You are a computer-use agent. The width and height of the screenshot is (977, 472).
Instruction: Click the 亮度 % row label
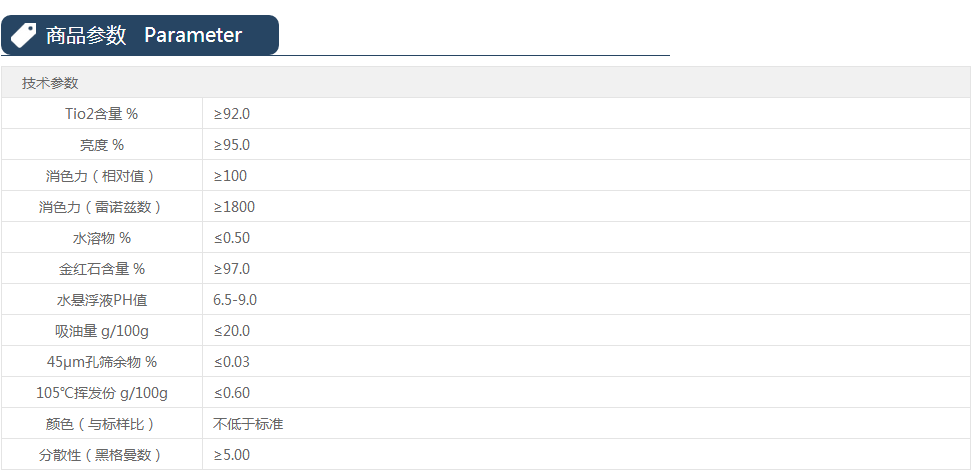click(x=102, y=145)
